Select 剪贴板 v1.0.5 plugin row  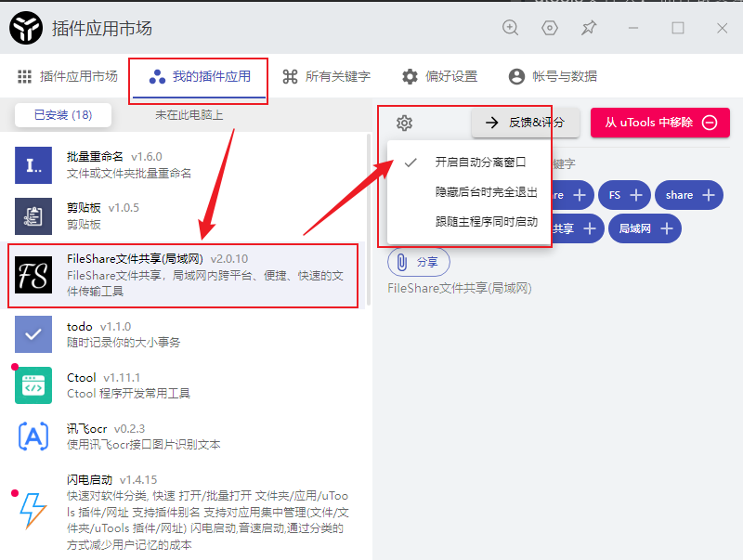tap(182, 216)
